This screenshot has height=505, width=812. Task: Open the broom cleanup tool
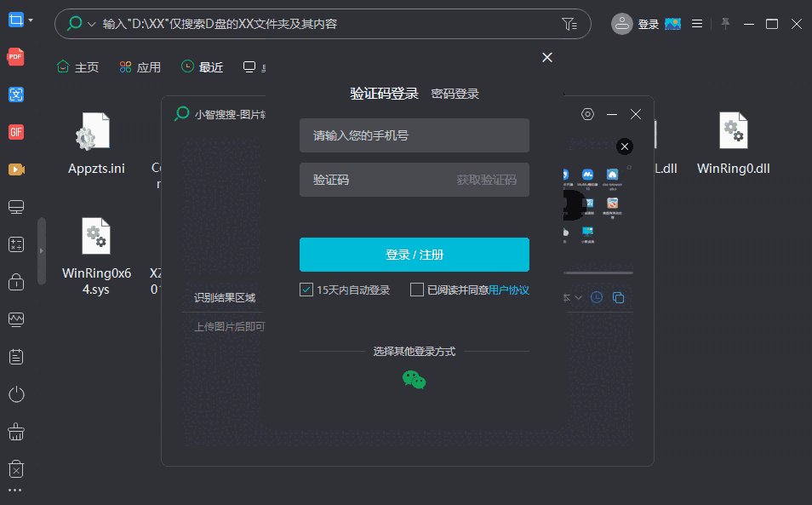point(16,432)
